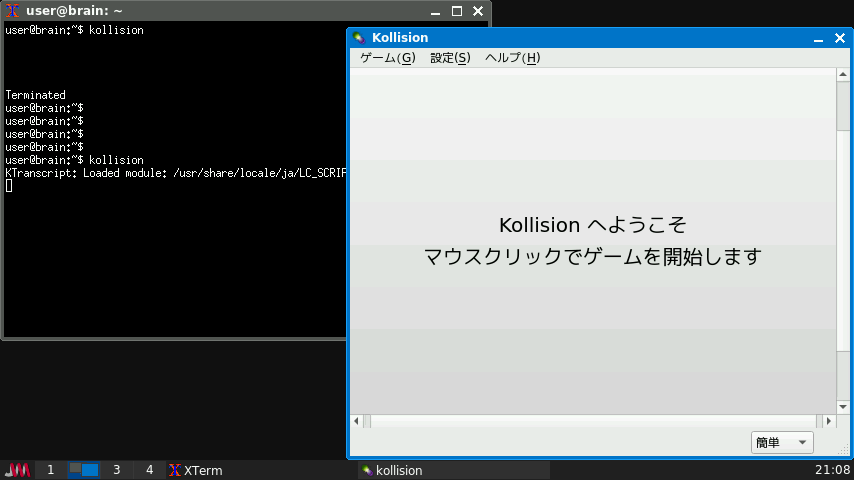Click the XTerm taskbar entry
This screenshot has height=480, width=854.
[196, 470]
